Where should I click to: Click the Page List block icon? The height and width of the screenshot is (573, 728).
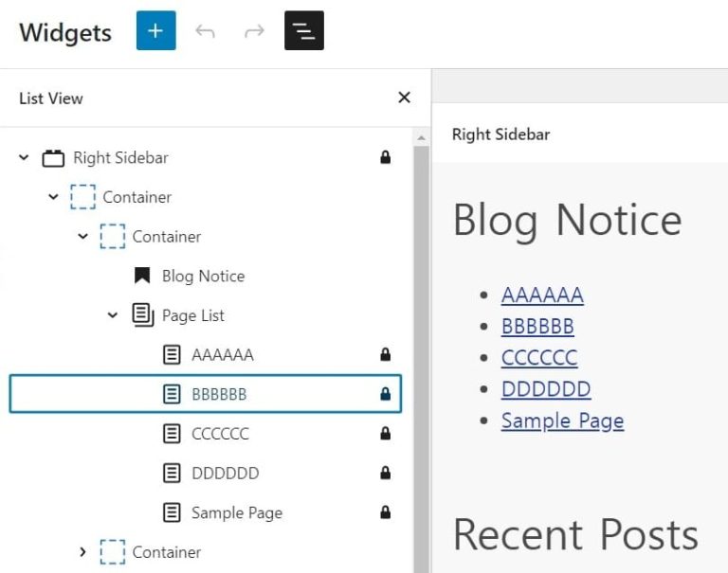143,315
